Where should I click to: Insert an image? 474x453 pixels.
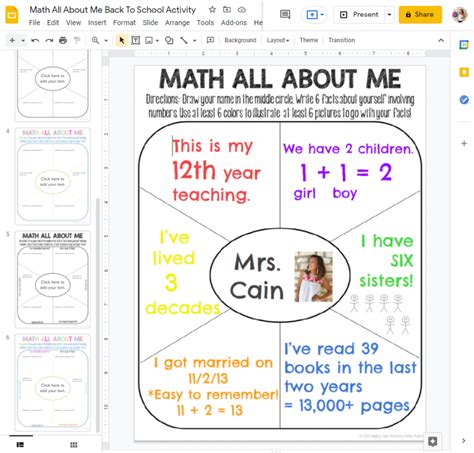(149, 40)
